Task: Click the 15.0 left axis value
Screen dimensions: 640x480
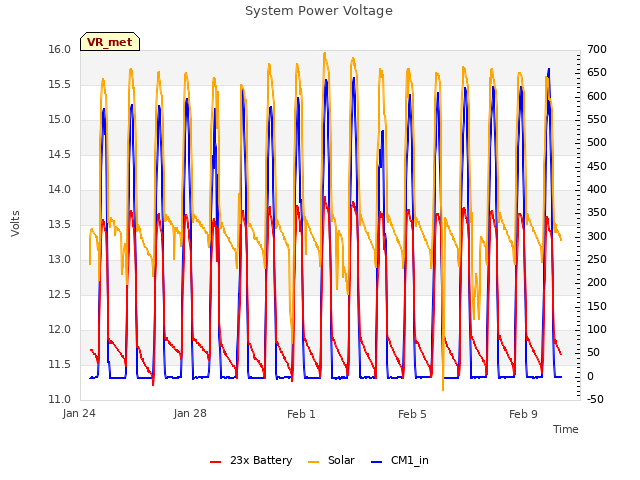Action: tap(60, 120)
